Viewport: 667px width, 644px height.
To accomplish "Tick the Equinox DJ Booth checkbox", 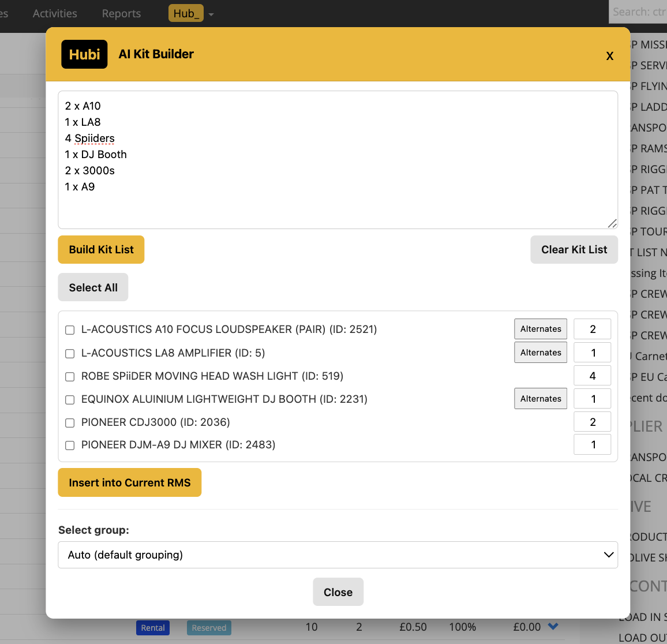I will click(70, 400).
